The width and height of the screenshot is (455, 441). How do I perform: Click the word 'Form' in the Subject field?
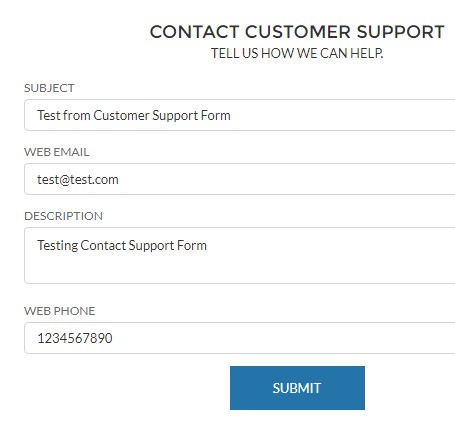[x=216, y=115]
